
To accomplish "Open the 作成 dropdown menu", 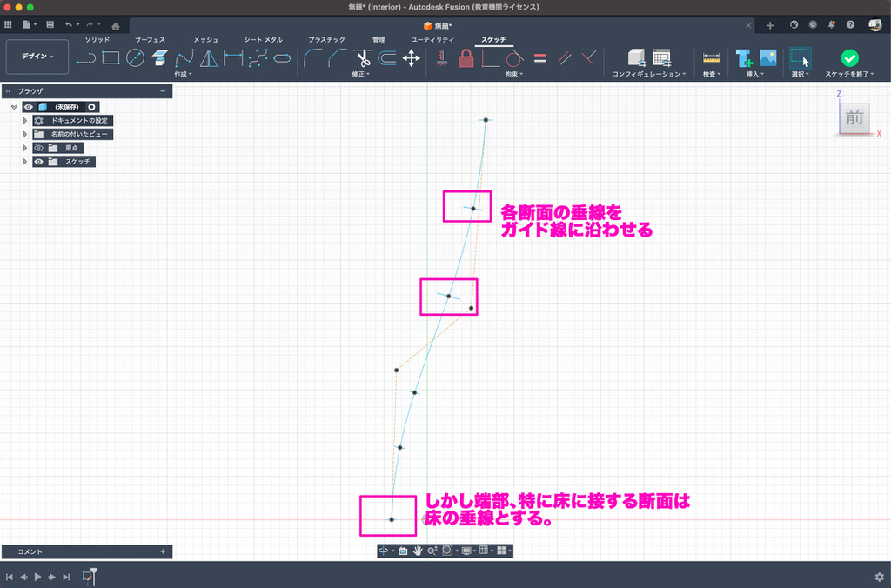I will coord(183,75).
